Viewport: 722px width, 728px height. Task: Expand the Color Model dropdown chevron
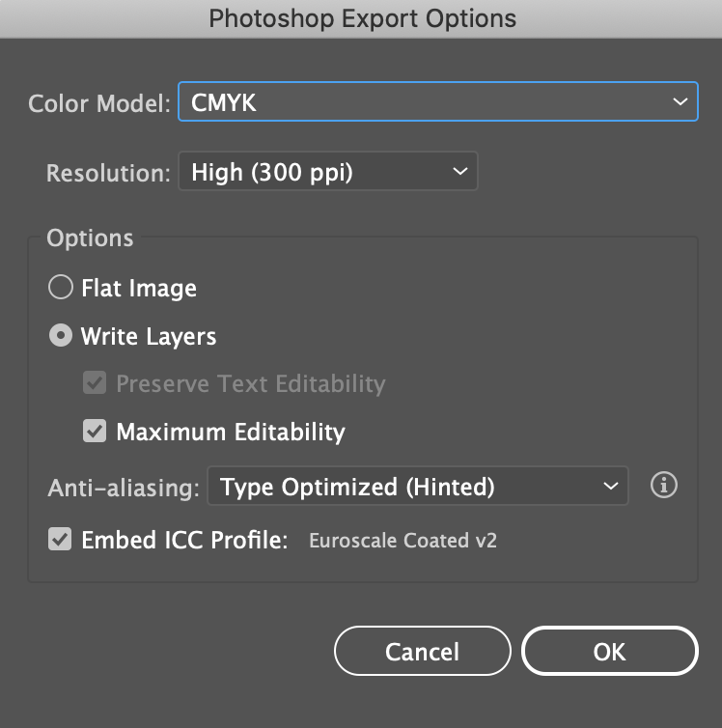680,101
